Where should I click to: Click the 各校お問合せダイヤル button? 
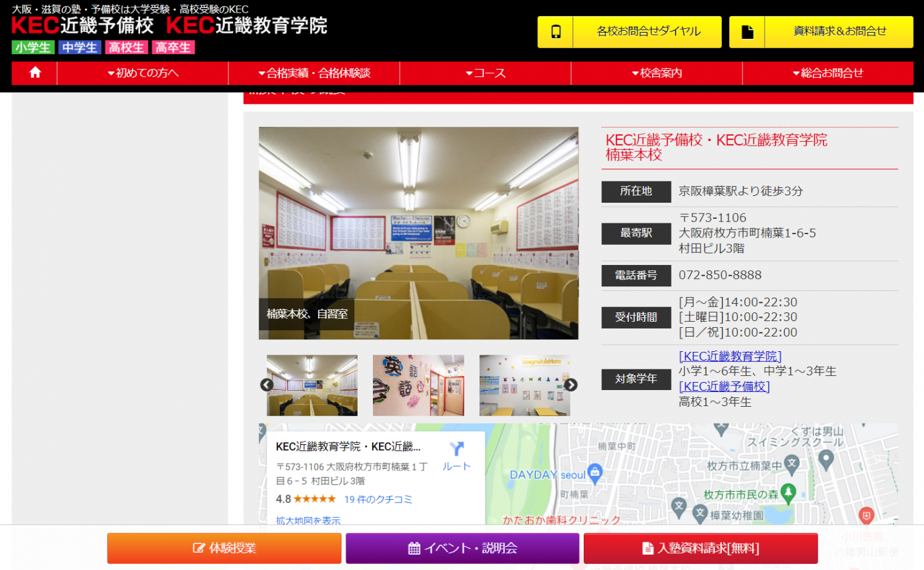(x=629, y=31)
